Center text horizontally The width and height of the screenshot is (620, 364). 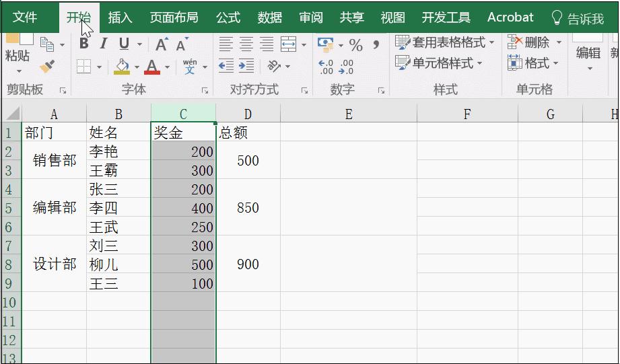246,44
